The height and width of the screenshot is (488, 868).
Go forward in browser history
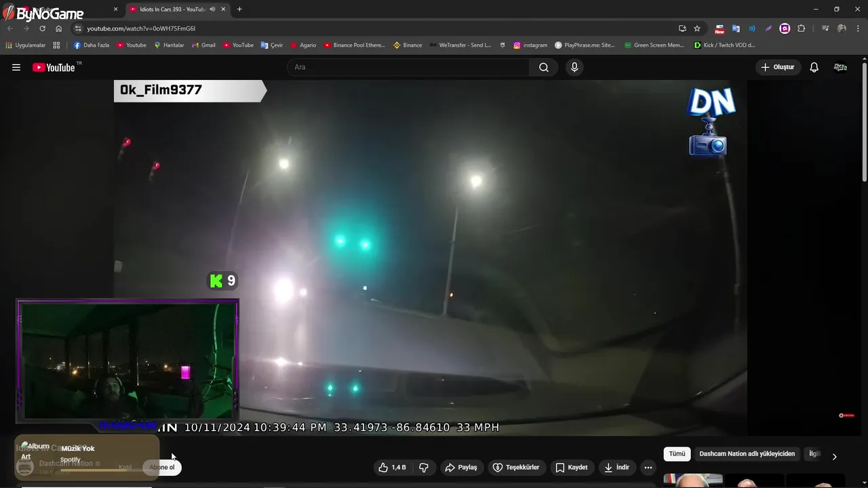[x=26, y=28]
